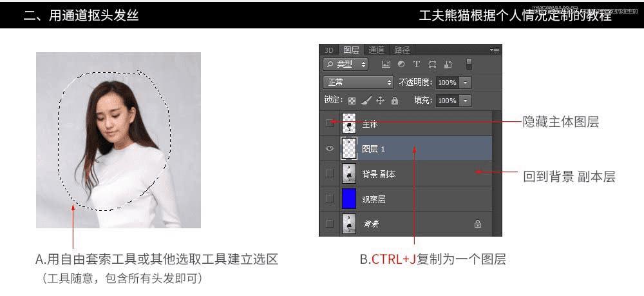Click the shape layer filter icon
The width and height of the screenshot is (644, 296).
click(432, 64)
